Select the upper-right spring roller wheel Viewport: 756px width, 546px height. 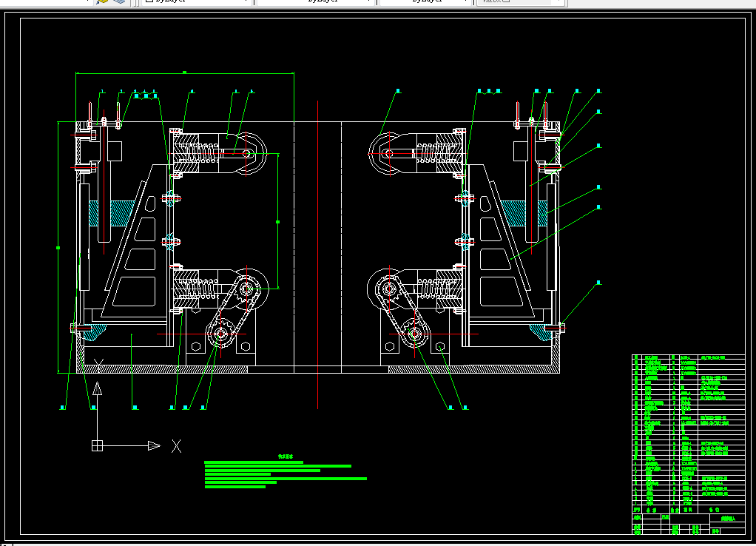[x=386, y=154]
